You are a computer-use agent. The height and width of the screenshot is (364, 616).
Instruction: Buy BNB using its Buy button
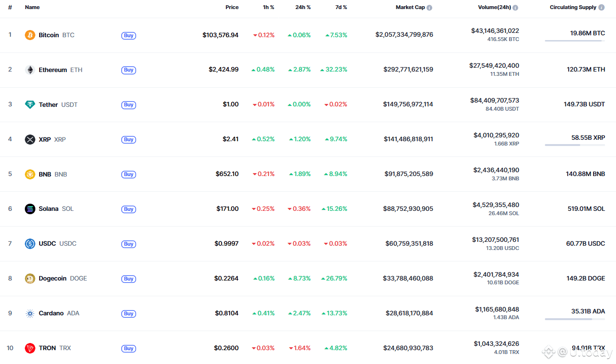click(128, 175)
